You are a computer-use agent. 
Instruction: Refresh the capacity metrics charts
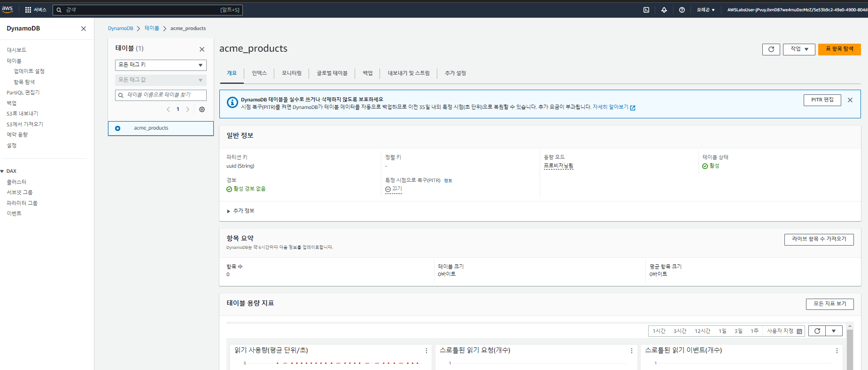click(x=817, y=331)
